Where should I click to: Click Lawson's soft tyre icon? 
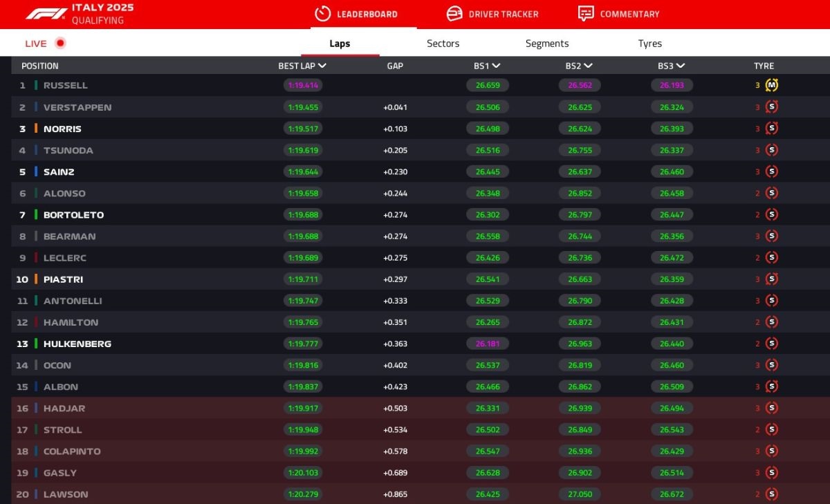click(772, 494)
